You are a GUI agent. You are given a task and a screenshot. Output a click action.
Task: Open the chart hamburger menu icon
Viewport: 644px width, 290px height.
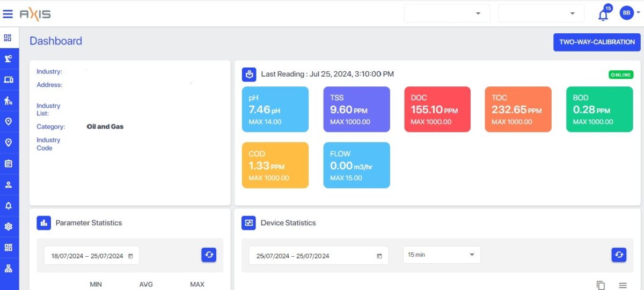pyautogui.click(x=623, y=286)
